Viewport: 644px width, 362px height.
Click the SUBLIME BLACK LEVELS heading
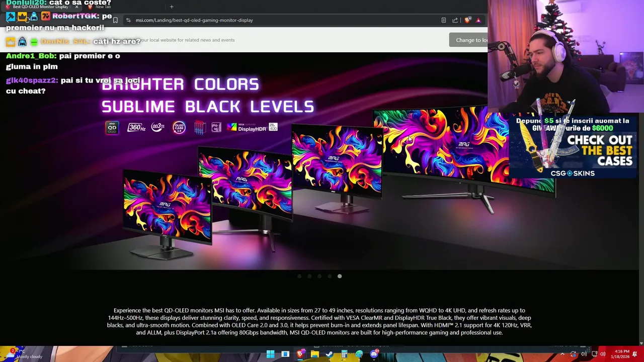[208, 107]
